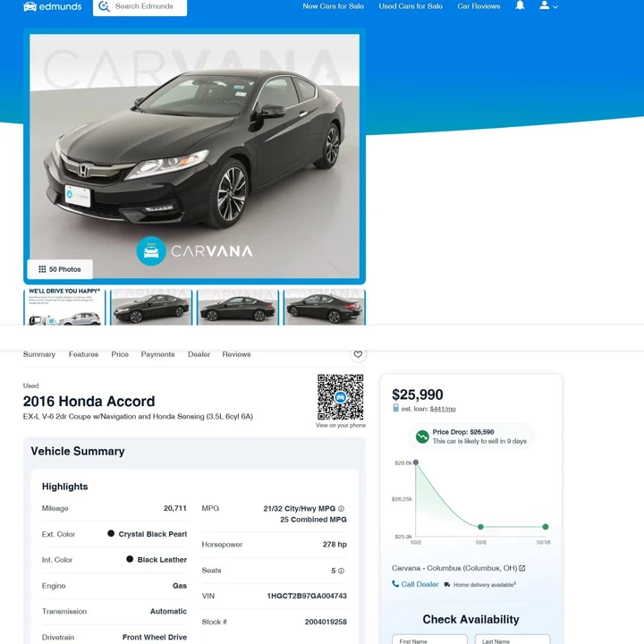Click the Crystal Black Pearl color swatch
This screenshot has height=644, width=644.
(111, 533)
